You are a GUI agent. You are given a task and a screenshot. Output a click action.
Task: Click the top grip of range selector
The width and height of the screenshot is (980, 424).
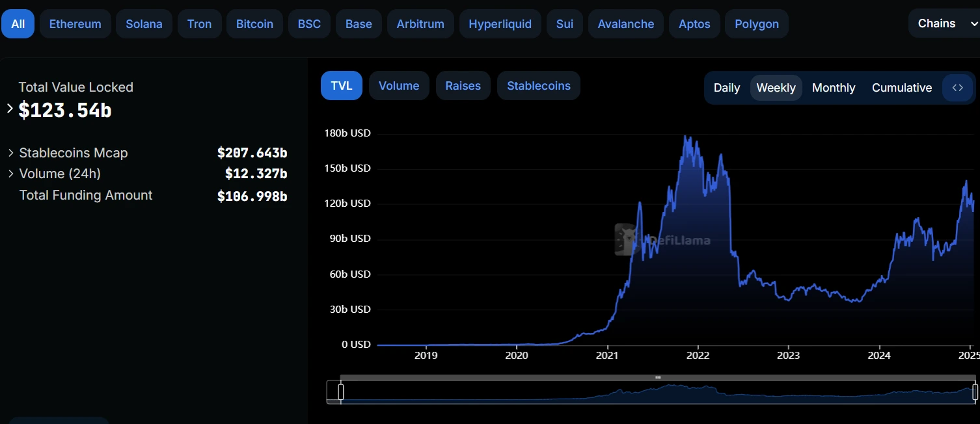[658, 377]
